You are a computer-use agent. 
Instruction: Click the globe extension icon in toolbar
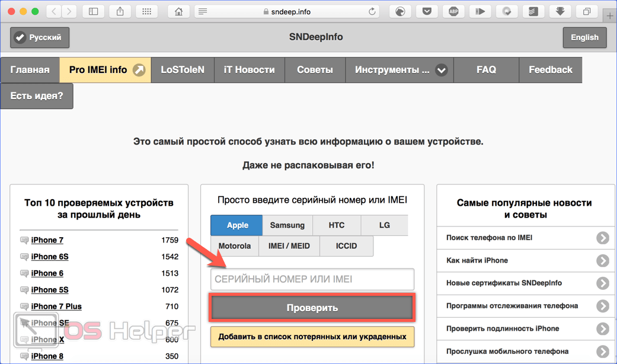(400, 11)
